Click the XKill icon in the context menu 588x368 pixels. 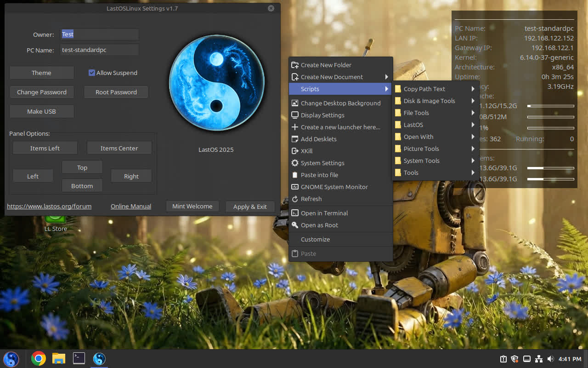(295, 151)
